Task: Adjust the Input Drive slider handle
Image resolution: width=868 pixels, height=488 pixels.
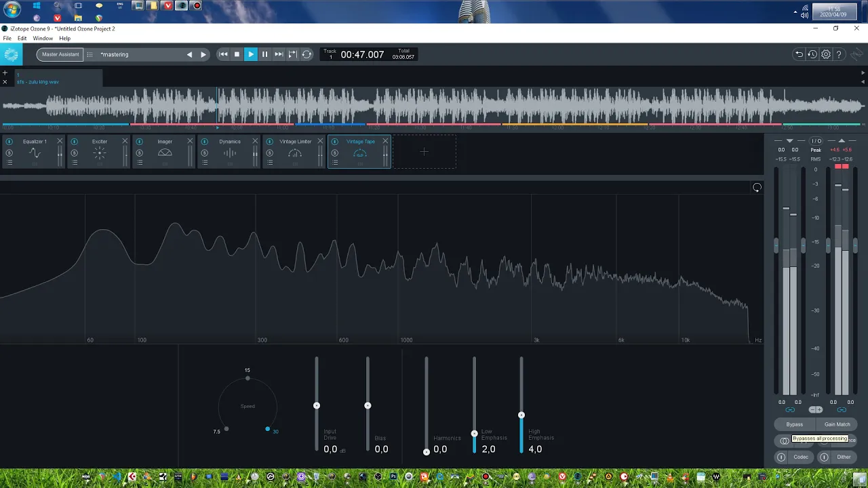Action: pyautogui.click(x=317, y=405)
